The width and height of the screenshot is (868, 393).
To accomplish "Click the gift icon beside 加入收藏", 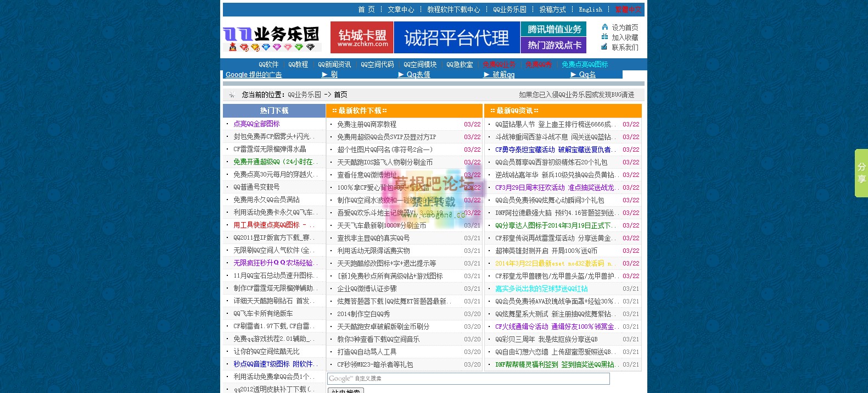I will pyautogui.click(x=604, y=37).
